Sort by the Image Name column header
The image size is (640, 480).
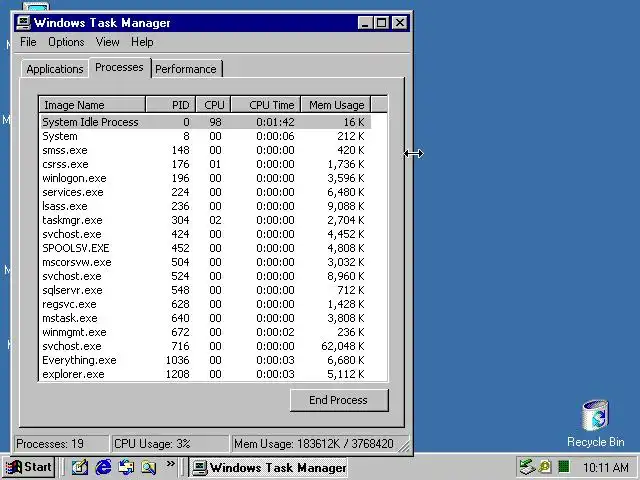point(92,105)
